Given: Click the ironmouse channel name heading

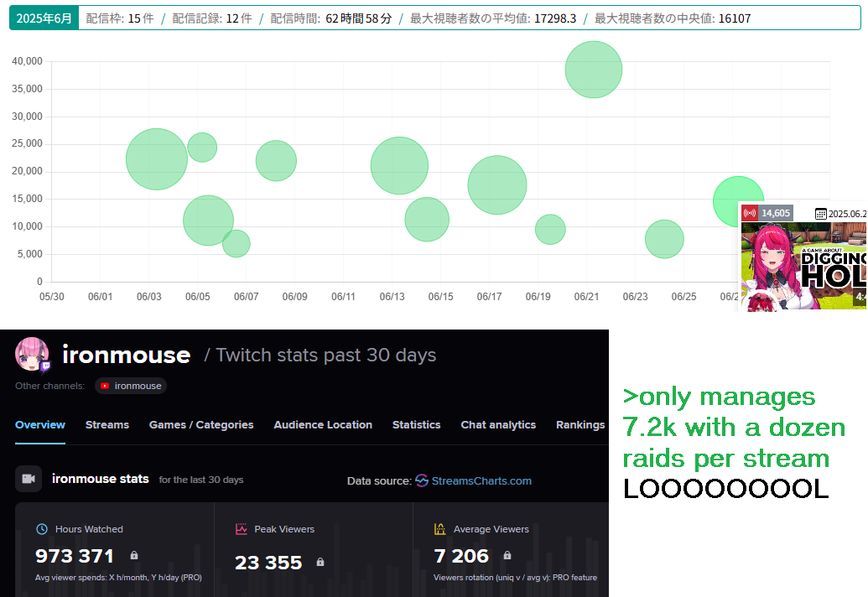Looking at the screenshot, I should [x=126, y=355].
